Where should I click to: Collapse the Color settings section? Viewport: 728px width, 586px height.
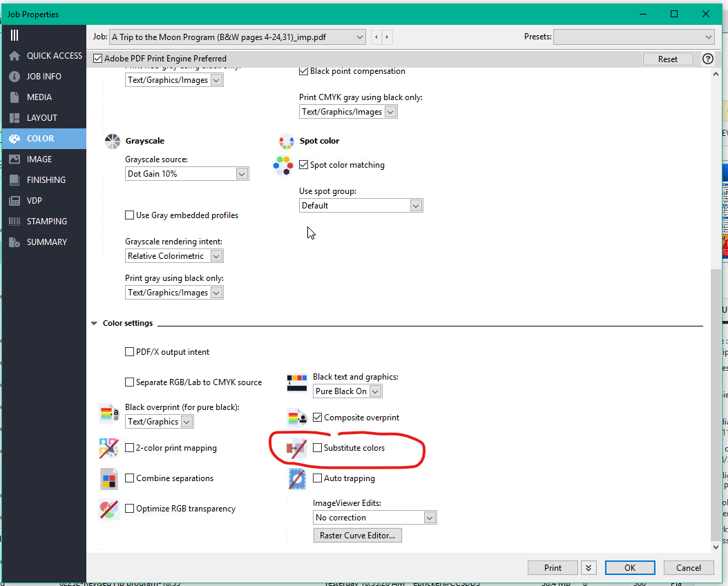click(94, 324)
